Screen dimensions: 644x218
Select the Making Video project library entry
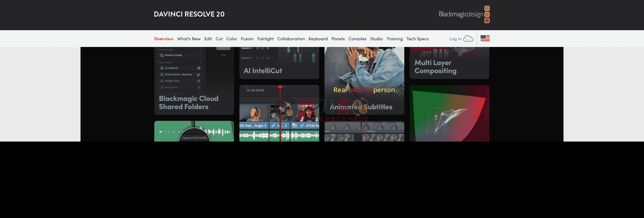172,88
